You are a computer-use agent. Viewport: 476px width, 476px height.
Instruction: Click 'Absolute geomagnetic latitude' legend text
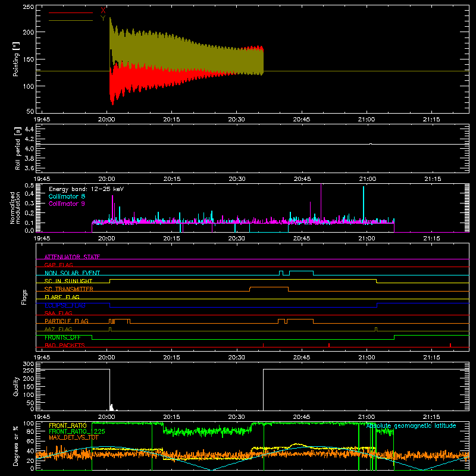coord(411,425)
